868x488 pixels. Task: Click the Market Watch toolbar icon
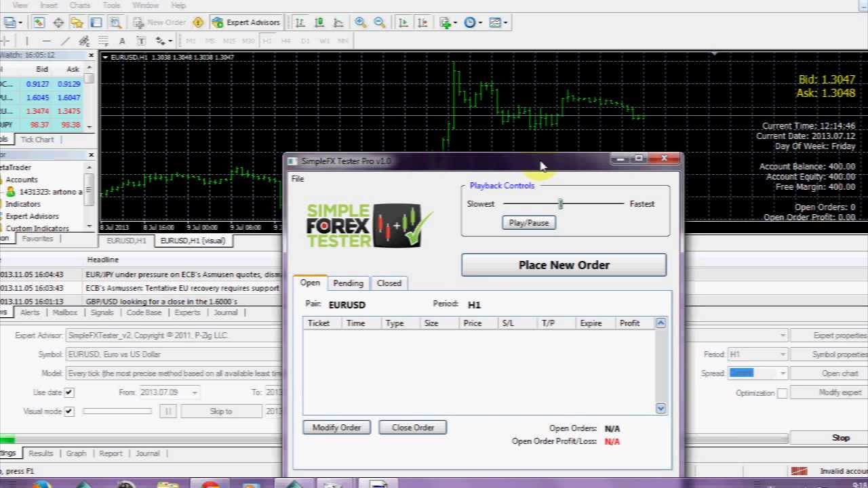39,22
